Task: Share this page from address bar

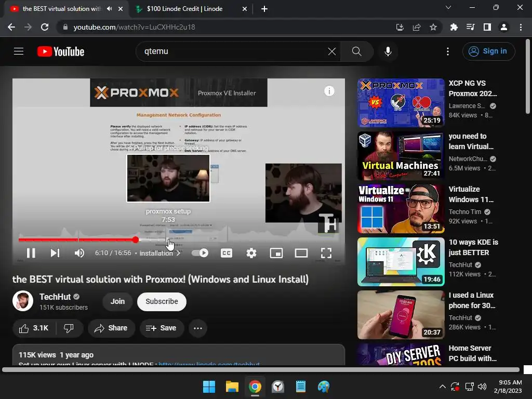Action: 416,27
